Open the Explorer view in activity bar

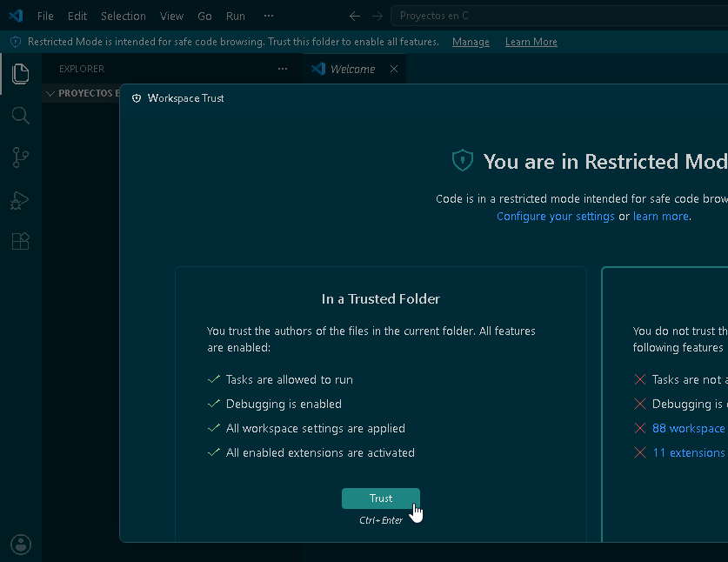[20, 74]
